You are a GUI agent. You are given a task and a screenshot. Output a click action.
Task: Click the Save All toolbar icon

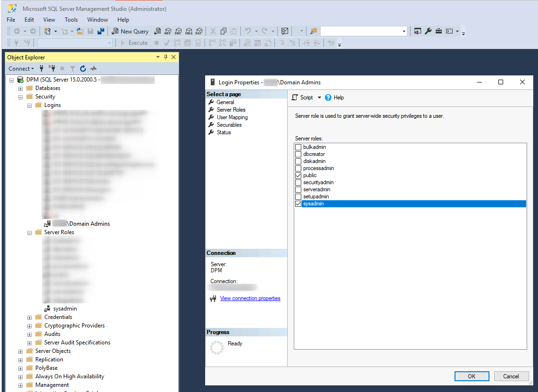[101, 31]
